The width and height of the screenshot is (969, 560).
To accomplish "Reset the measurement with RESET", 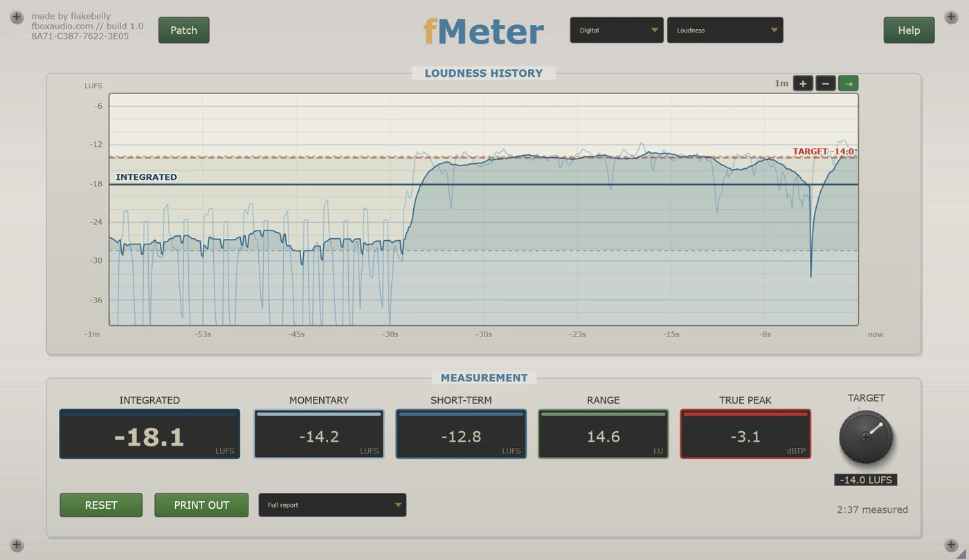I will [x=101, y=505].
